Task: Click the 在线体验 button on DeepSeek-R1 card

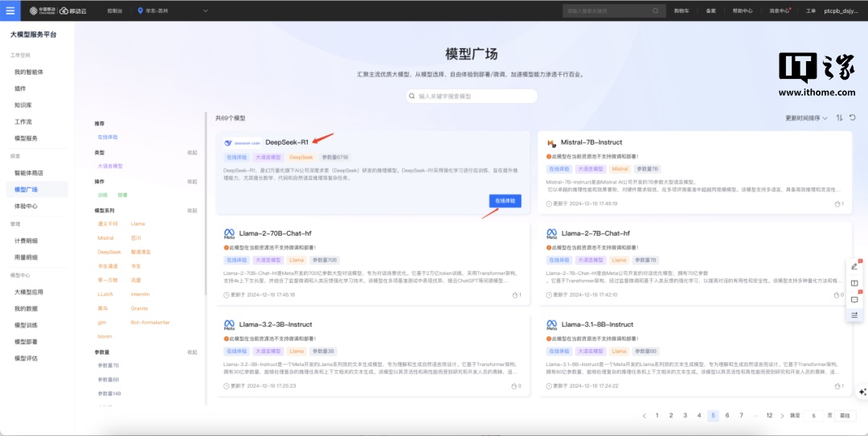Action: (x=505, y=201)
